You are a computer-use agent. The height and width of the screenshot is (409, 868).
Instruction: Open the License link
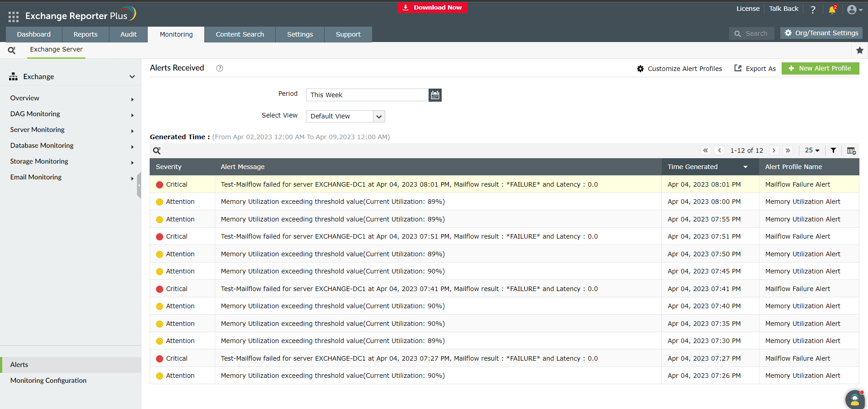(x=748, y=9)
